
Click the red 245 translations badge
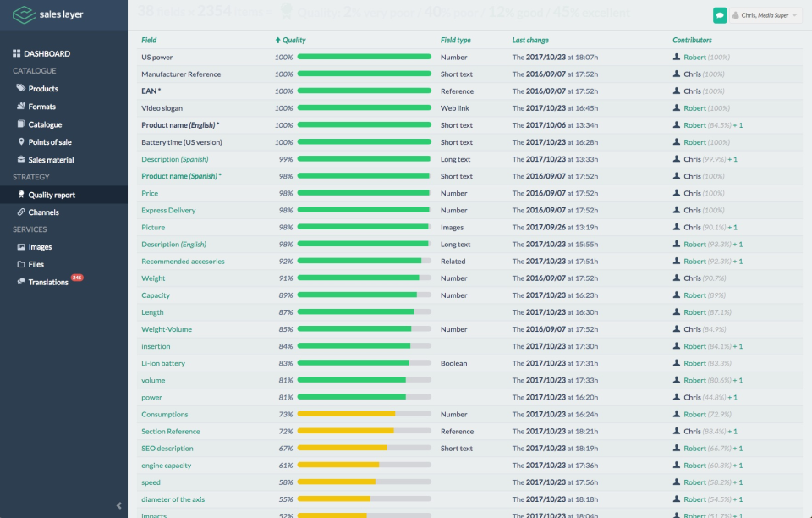click(77, 278)
